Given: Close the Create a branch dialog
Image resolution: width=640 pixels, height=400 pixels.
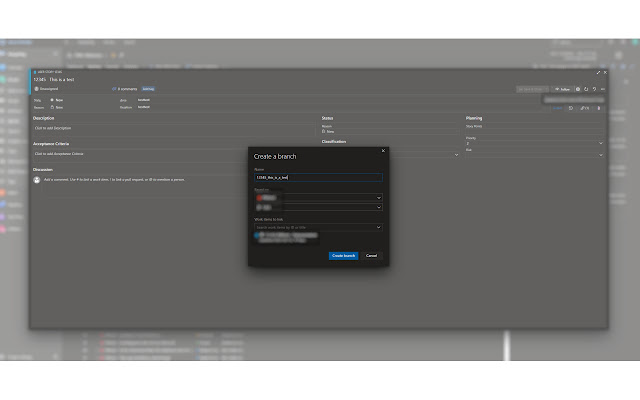Looking at the screenshot, I should [383, 151].
